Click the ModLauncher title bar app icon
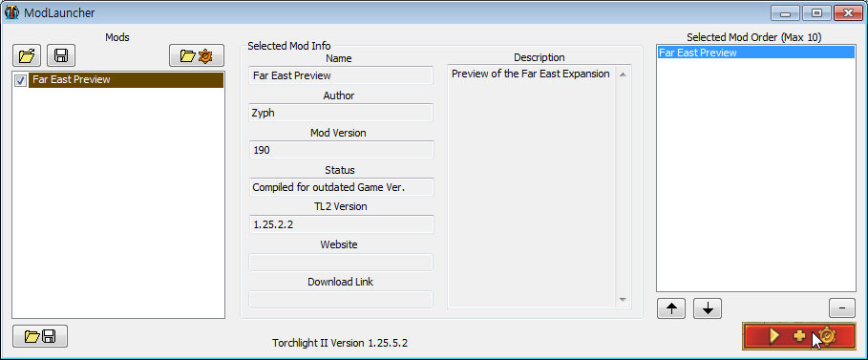Screen dimensions: 868x360 tap(11, 12)
